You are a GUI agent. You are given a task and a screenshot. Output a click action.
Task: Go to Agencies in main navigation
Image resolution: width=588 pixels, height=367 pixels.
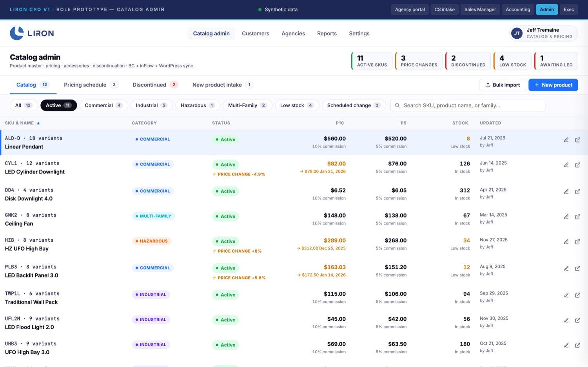coord(293,33)
